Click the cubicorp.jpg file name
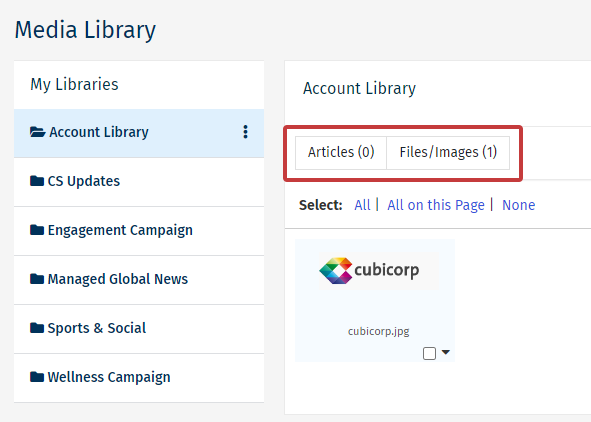The image size is (591, 422). point(378,331)
